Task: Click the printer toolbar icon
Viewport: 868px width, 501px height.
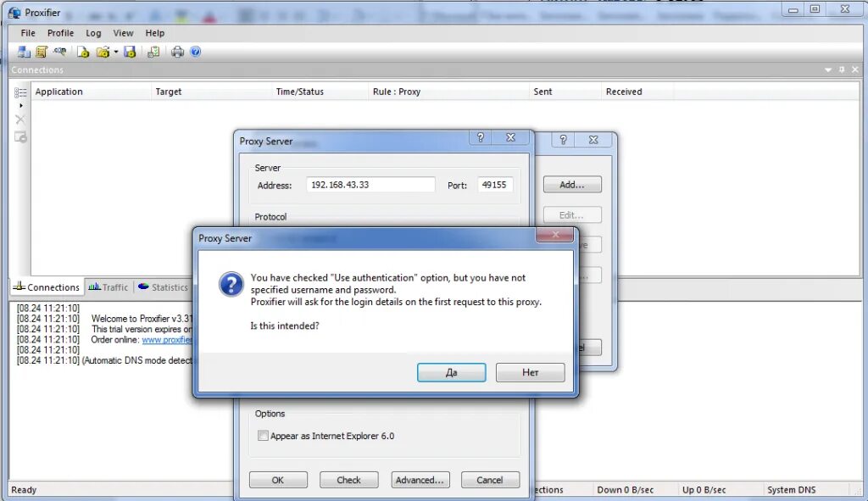Action: point(177,52)
